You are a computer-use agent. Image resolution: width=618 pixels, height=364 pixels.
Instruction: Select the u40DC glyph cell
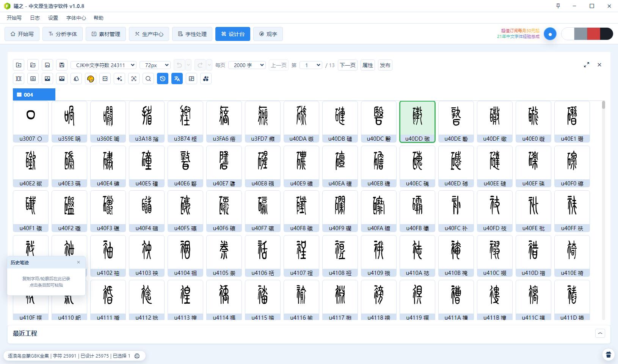point(379,122)
